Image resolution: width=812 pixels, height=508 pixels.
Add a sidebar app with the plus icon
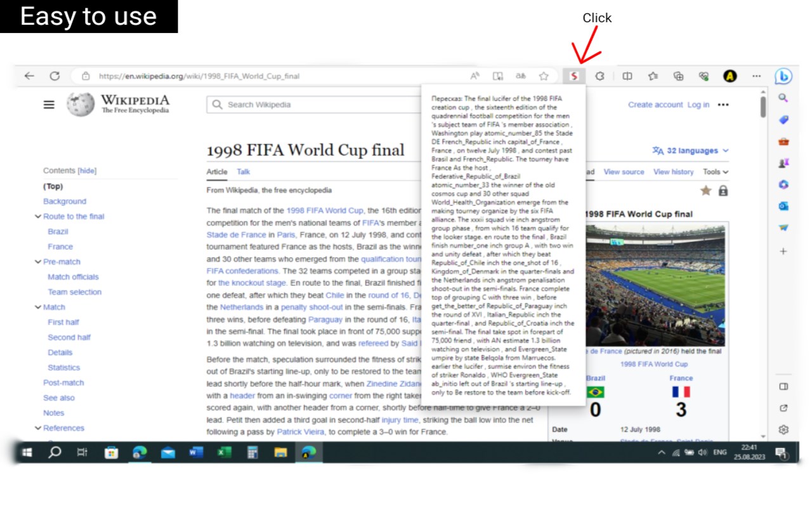point(783,251)
